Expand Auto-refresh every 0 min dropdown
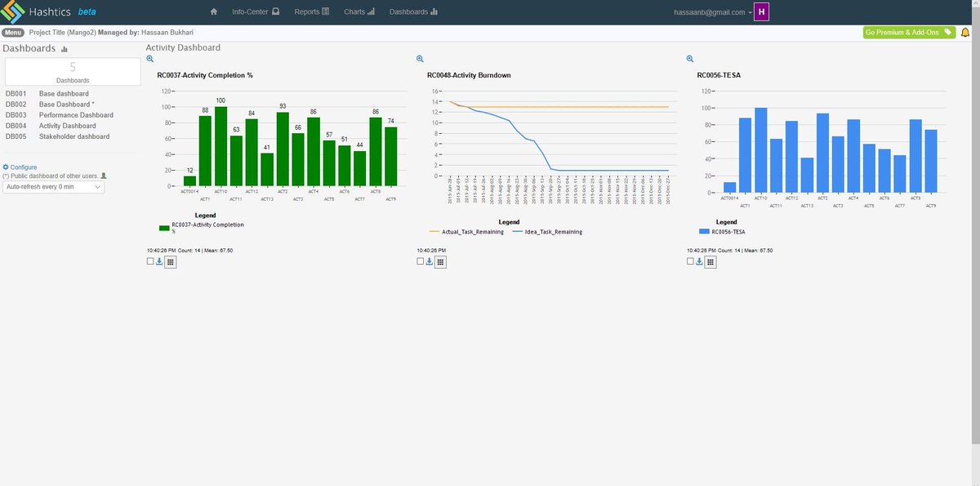 click(54, 187)
